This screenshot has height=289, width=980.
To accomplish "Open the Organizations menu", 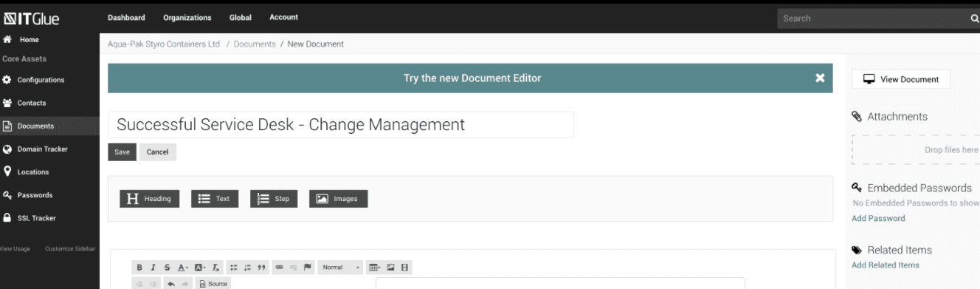I will (187, 18).
